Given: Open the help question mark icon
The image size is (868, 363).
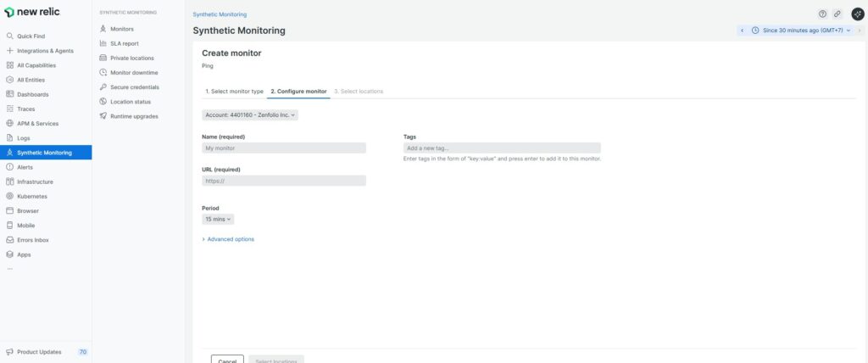Looking at the screenshot, I should click(x=822, y=14).
